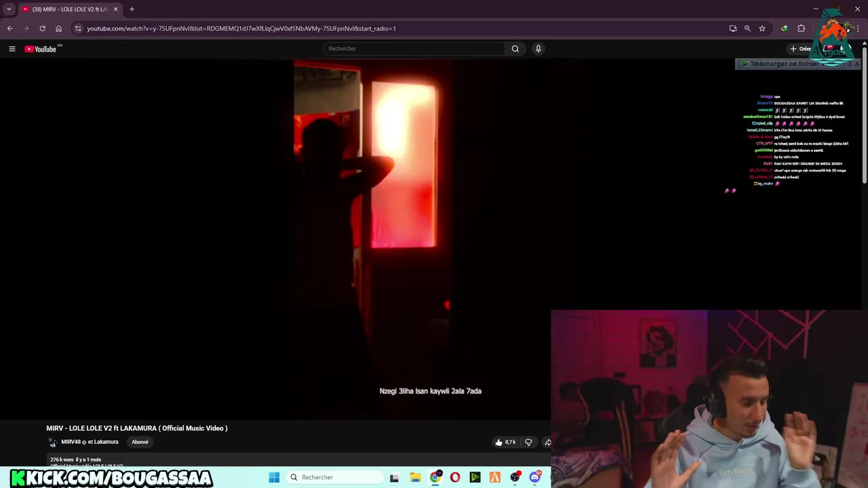Install the page as an app icon
Image resolution: width=868 pixels, height=488 pixels.
(x=733, y=28)
